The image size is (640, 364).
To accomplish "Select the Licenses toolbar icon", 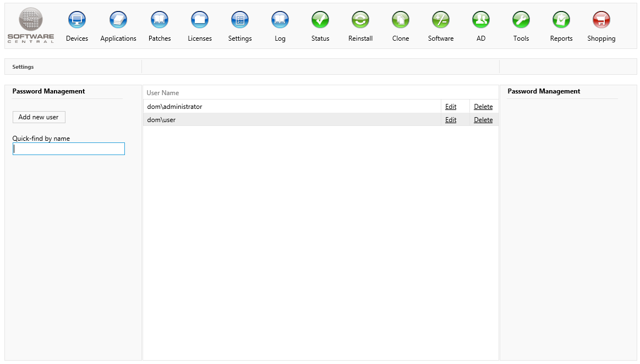I will click(200, 20).
